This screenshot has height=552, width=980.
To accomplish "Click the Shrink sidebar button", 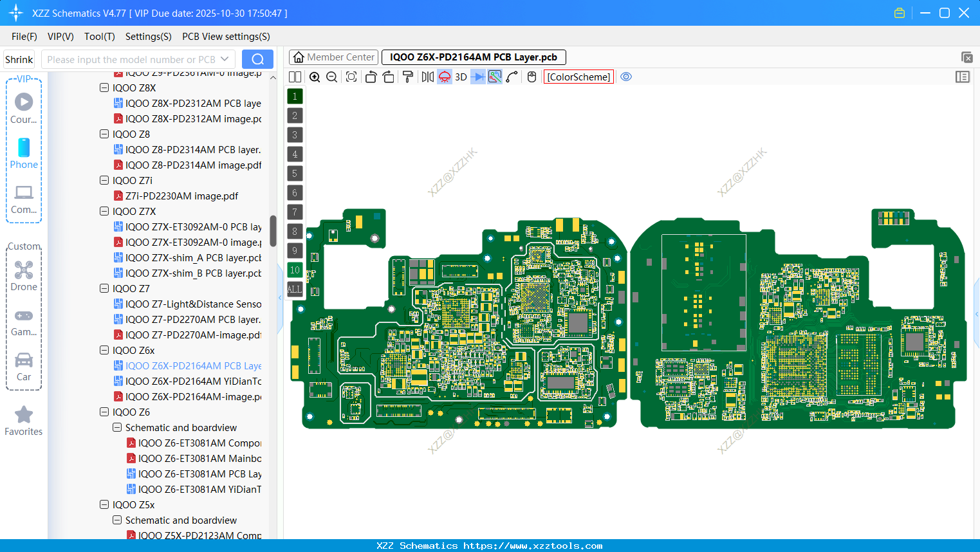I will pyautogui.click(x=19, y=59).
